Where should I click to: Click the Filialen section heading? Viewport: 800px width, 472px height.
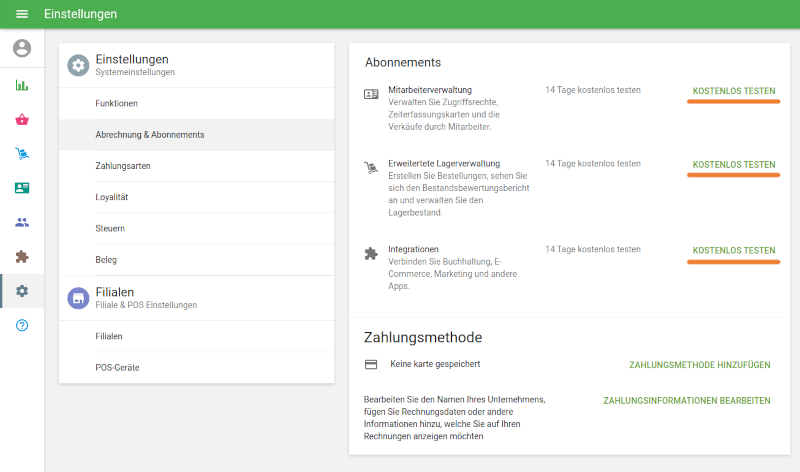click(x=115, y=292)
